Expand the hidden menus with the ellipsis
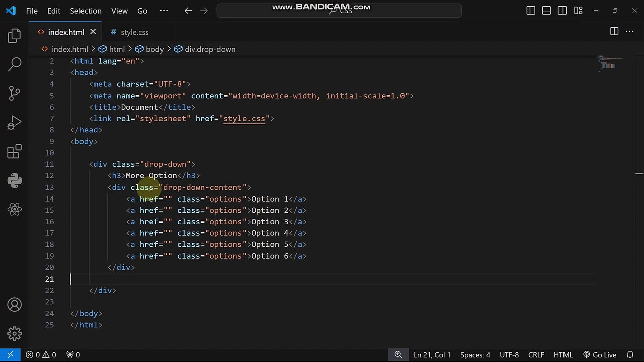Image resolution: width=644 pixels, height=362 pixels. [164, 11]
